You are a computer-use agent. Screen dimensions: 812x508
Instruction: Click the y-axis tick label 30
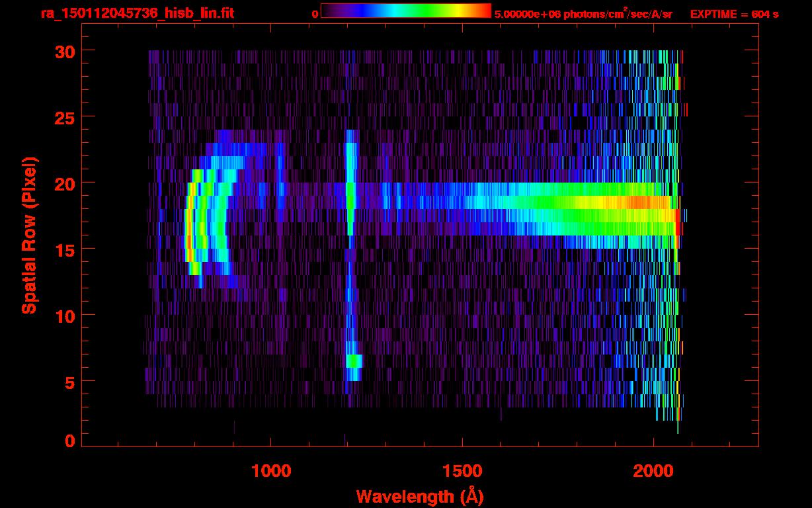click(65, 51)
